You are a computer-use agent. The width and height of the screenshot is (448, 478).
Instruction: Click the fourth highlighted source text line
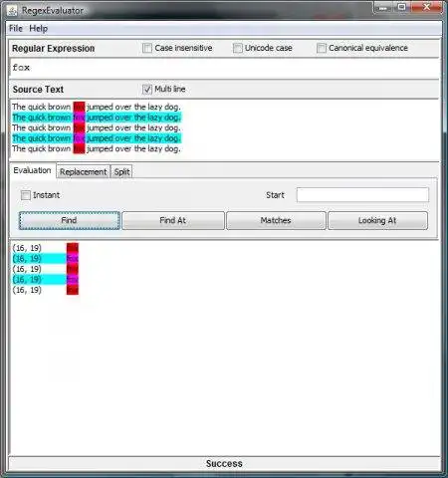click(x=97, y=138)
